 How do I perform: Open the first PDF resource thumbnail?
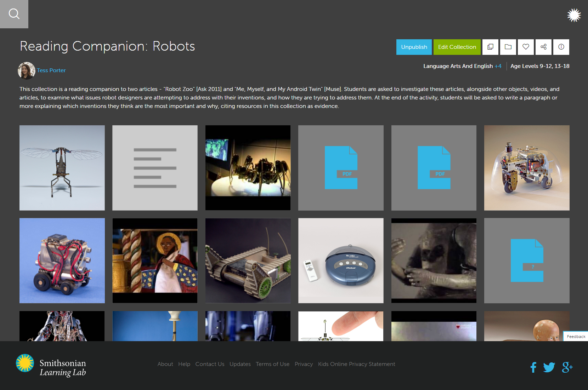341,168
